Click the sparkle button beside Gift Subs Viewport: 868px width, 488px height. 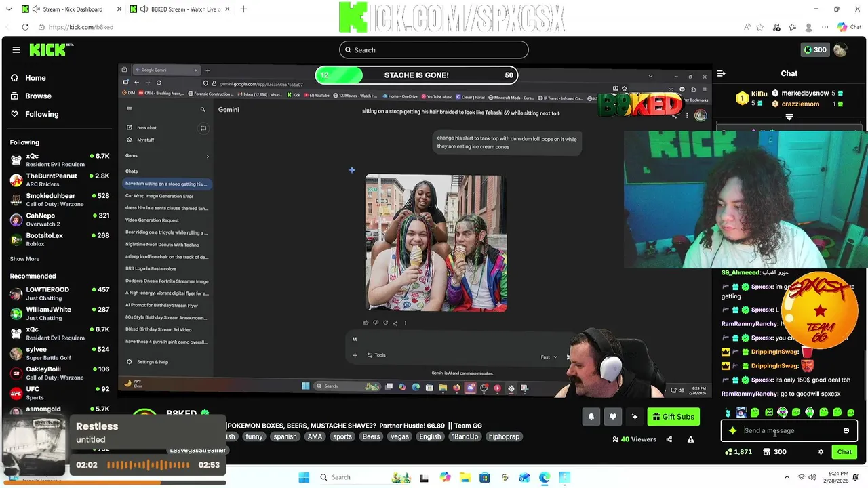635,417
